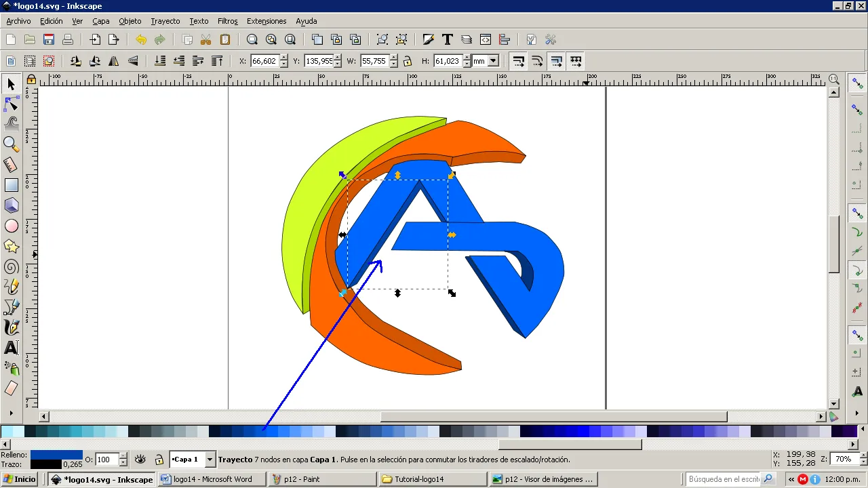Toggle guide lock above the ruler
Viewport: 868px width, 488px height.
[31, 79]
